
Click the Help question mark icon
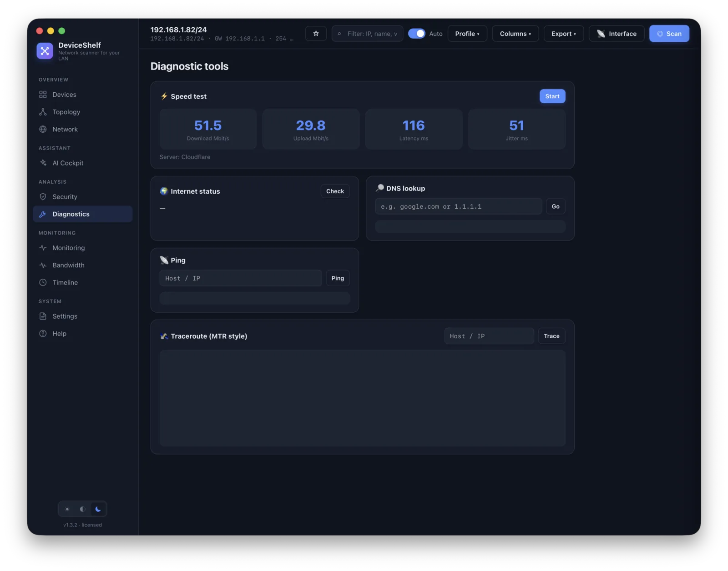(x=43, y=333)
